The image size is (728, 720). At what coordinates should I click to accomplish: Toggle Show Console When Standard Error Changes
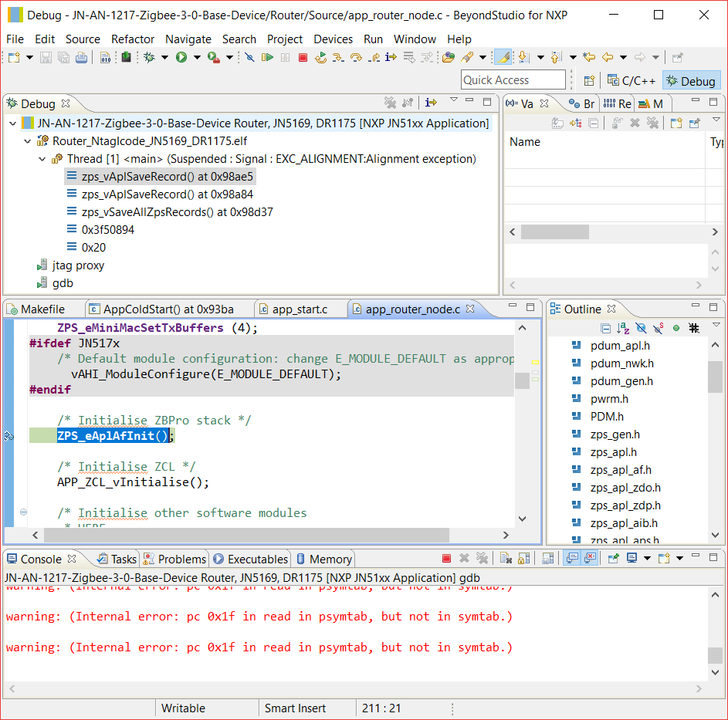[590, 559]
